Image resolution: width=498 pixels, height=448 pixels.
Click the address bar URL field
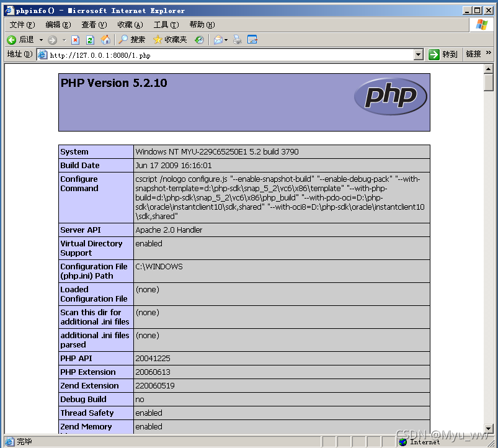(x=231, y=55)
